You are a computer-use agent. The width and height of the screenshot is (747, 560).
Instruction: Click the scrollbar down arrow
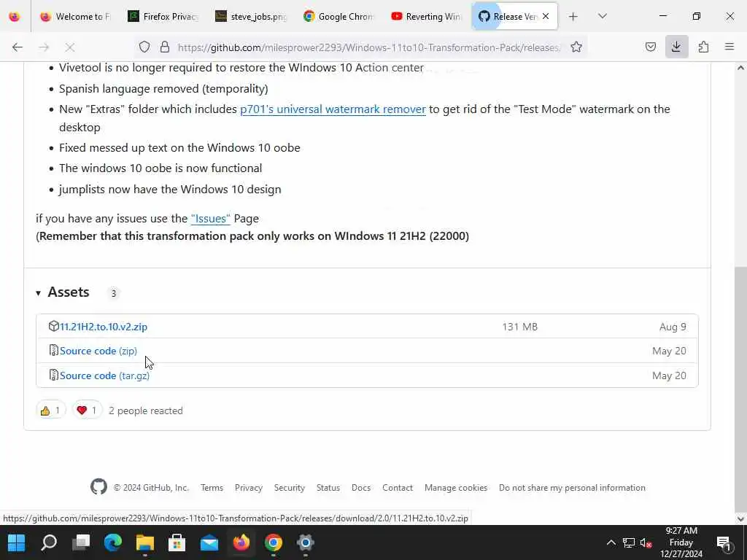click(x=740, y=519)
